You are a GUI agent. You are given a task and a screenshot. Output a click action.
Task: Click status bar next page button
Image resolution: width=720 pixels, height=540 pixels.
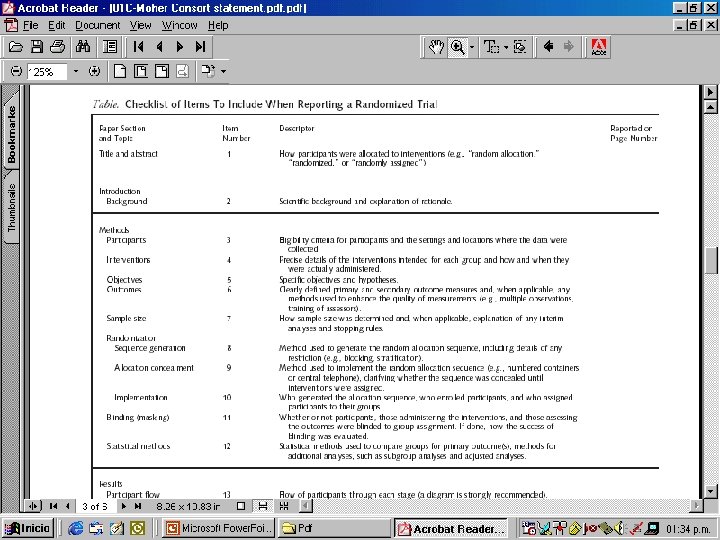coord(123,506)
